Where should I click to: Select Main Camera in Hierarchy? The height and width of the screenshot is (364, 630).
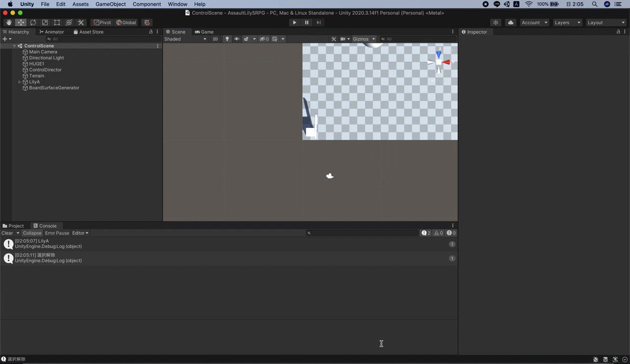[x=43, y=52]
